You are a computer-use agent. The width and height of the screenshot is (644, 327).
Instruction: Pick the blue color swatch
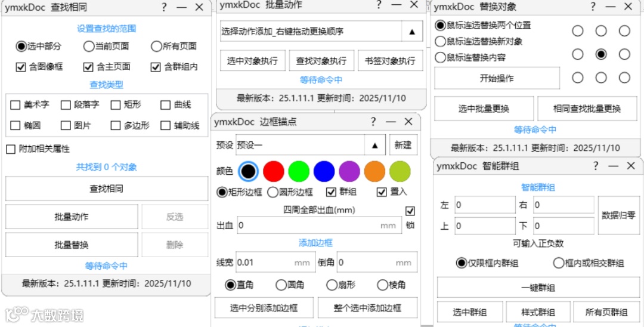tap(324, 171)
